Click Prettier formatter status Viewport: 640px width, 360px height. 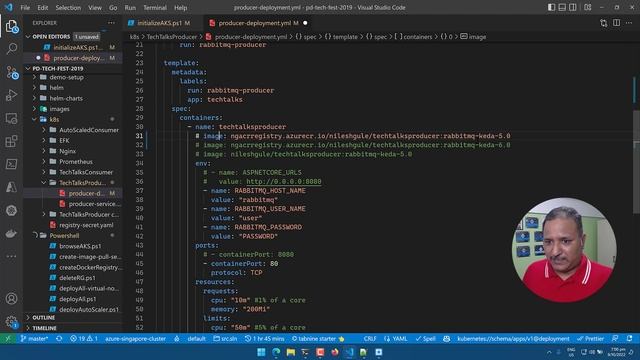click(x=591, y=339)
